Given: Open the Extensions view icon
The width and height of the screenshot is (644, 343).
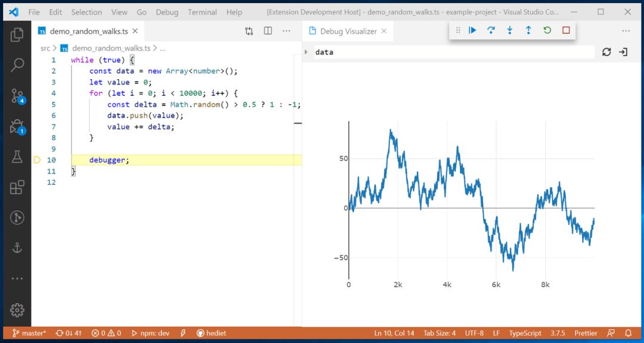Looking at the screenshot, I should (17, 188).
